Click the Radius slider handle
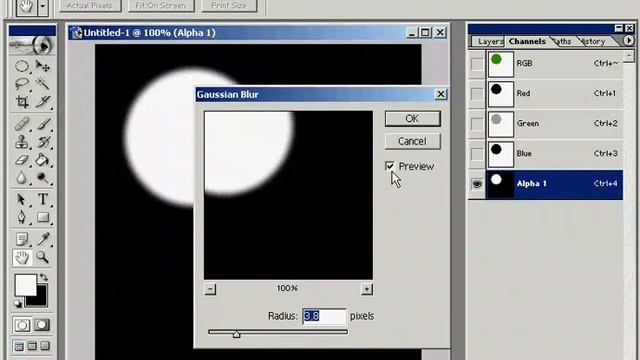 pyautogui.click(x=236, y=334)
